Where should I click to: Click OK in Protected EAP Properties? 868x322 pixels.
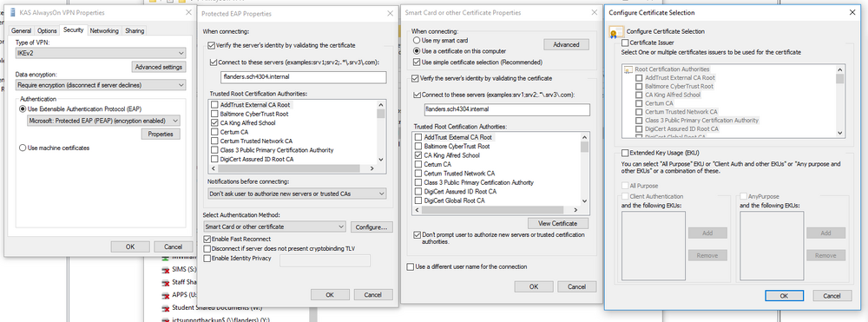click(x=330, y=294)
